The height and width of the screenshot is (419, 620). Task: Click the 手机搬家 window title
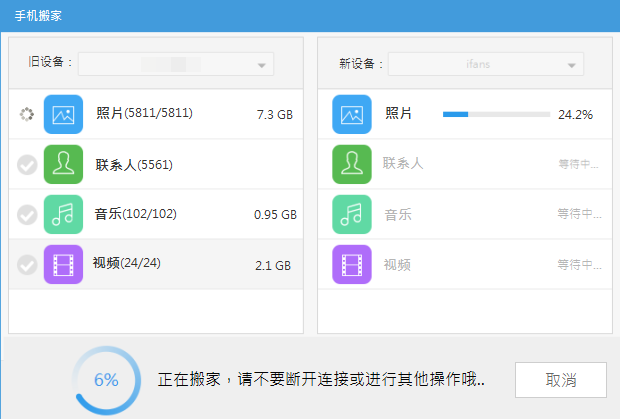point(38,16)
